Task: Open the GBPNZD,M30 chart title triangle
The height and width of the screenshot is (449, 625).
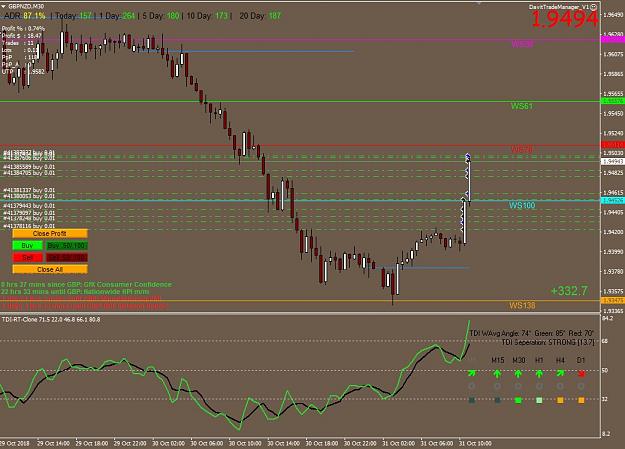Action: [x=3, y=6]
